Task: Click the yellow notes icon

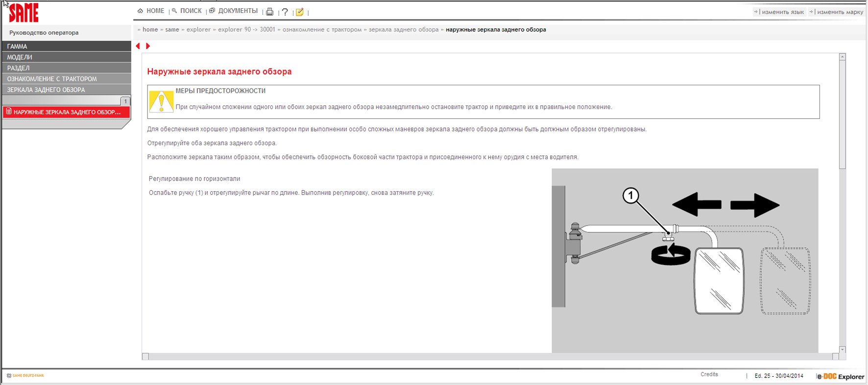Action: 300,12
